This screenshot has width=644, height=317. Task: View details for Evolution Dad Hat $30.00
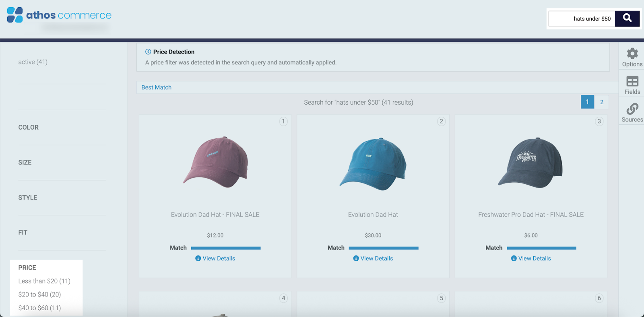376,258
